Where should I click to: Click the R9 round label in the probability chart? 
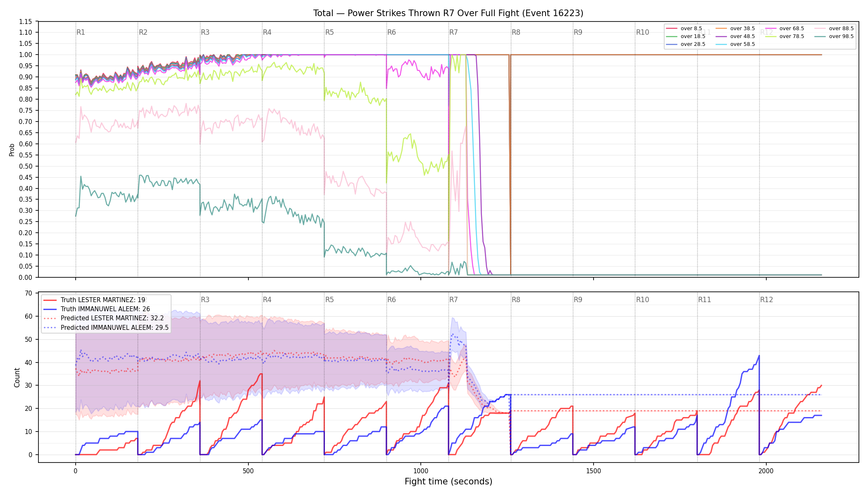pyautogui.click(x=578, y=32)
